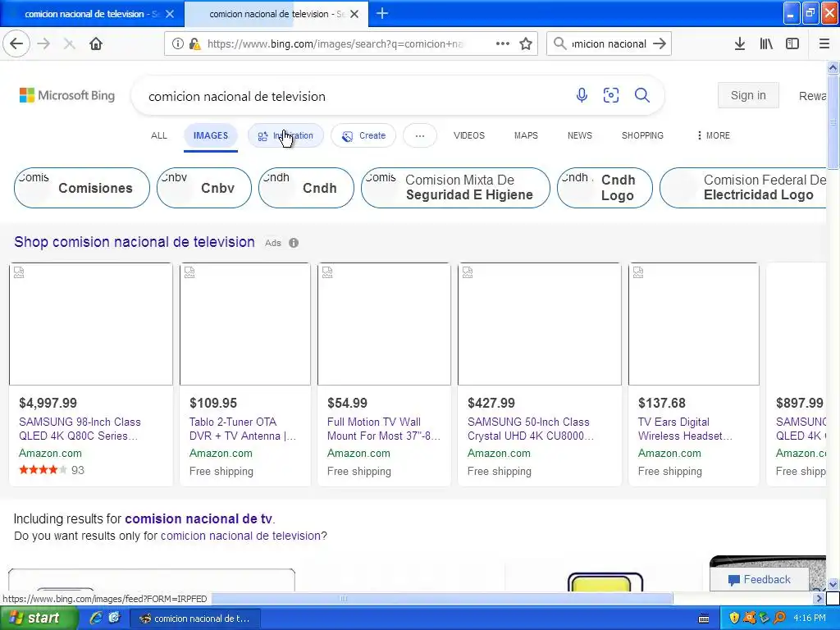The image size is (840, 630).
Task: Open SAMSUNG 98-Inch Class QLED product link
Action: [x=80, y=429]
